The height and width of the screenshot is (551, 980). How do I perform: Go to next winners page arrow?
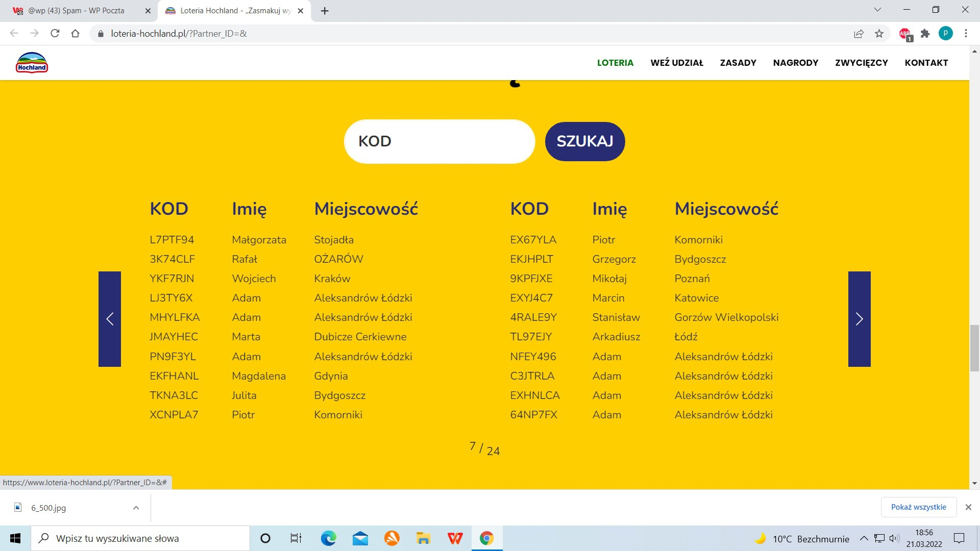tap(859, 319)
